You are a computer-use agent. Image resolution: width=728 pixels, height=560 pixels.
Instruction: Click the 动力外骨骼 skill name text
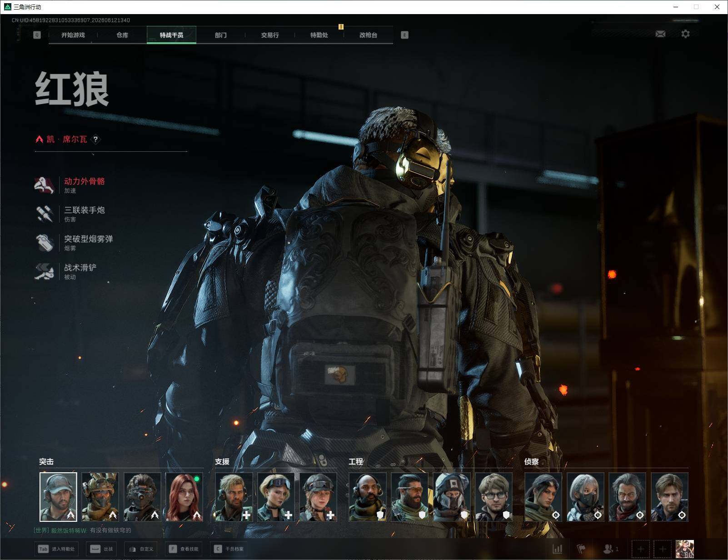point(85,181)
